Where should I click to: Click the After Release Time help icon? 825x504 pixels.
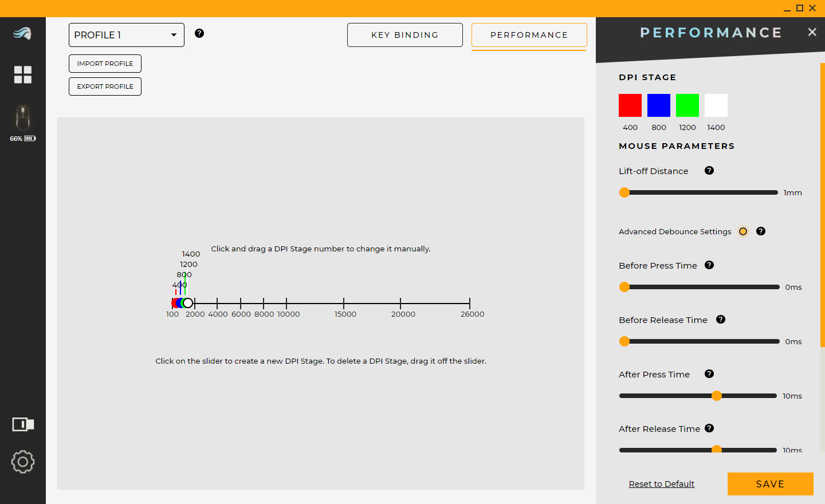tap(709, 428)
